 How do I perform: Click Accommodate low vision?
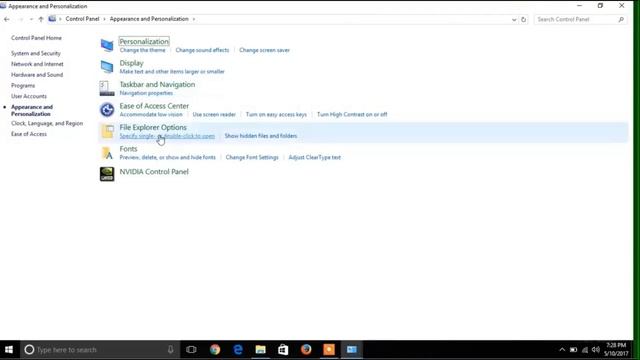[151, 115]
